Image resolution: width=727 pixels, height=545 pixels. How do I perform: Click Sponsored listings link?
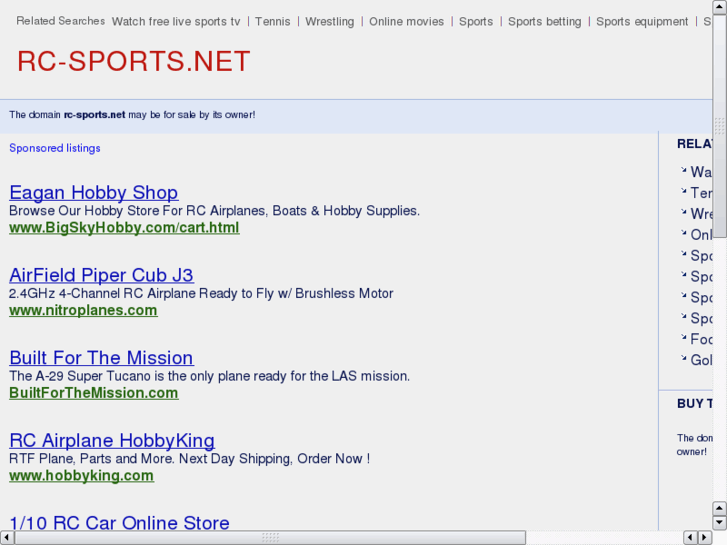[55, 148]
